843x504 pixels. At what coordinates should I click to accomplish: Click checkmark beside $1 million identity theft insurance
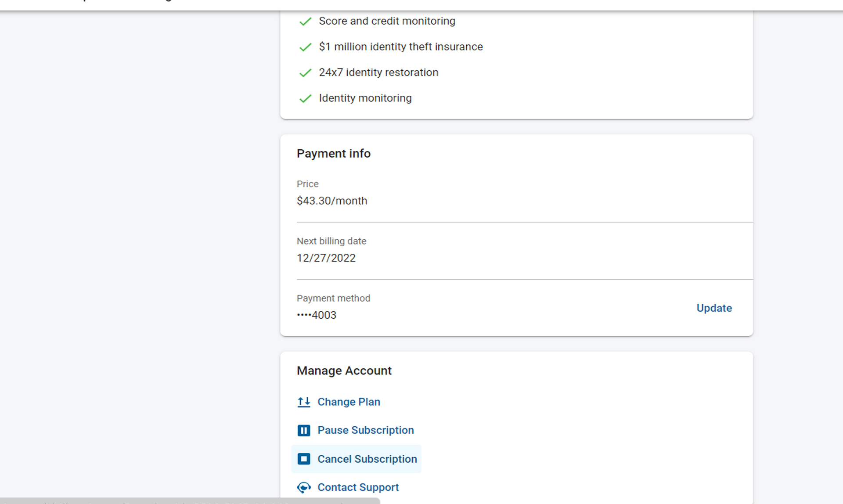[x=305, y=47]
